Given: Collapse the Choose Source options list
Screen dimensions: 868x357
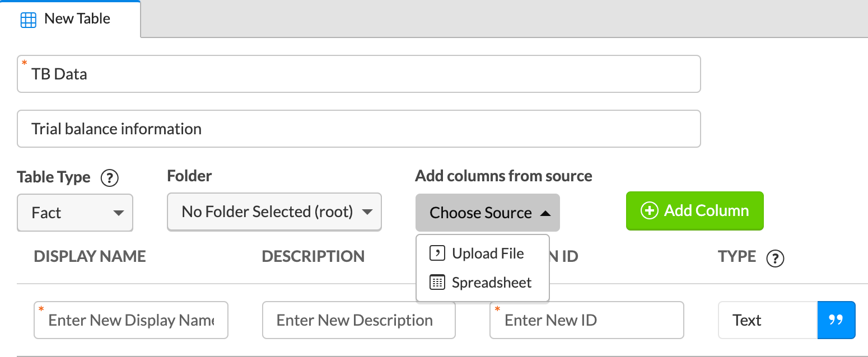Looking at the screenshot, I should point(487,213).
